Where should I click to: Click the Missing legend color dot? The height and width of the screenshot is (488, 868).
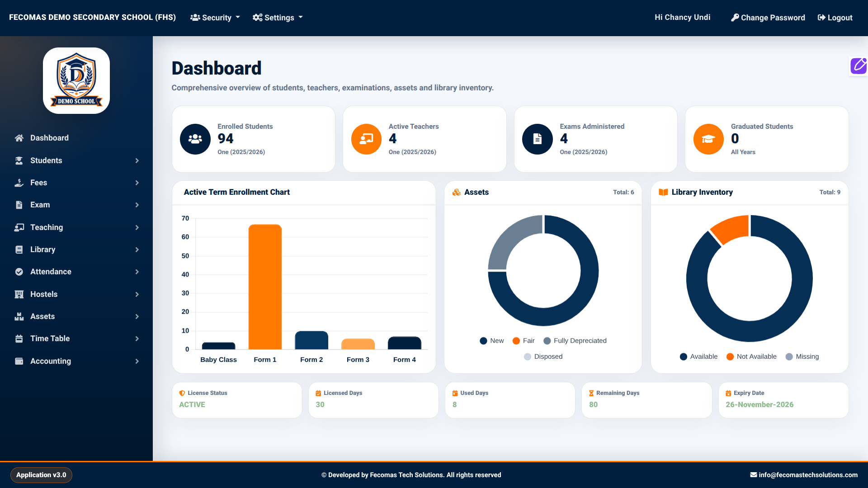click(x=789, y=357)
